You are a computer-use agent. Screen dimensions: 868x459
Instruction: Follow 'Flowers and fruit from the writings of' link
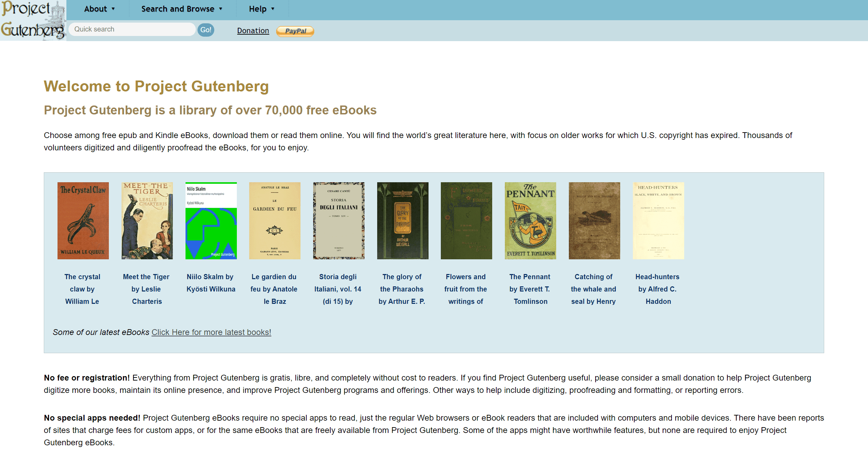(x=466, y=289)
